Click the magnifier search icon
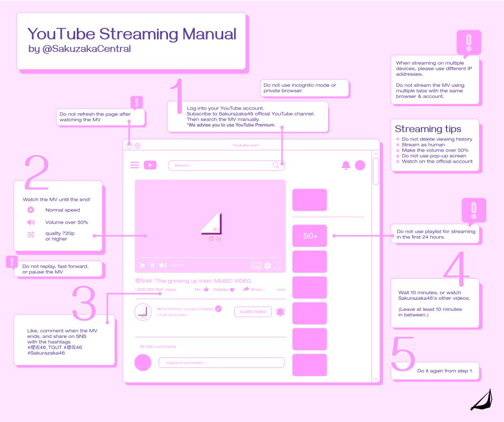Image resolution: width=504 pixels, height=422 pixels. click(276, 165)
